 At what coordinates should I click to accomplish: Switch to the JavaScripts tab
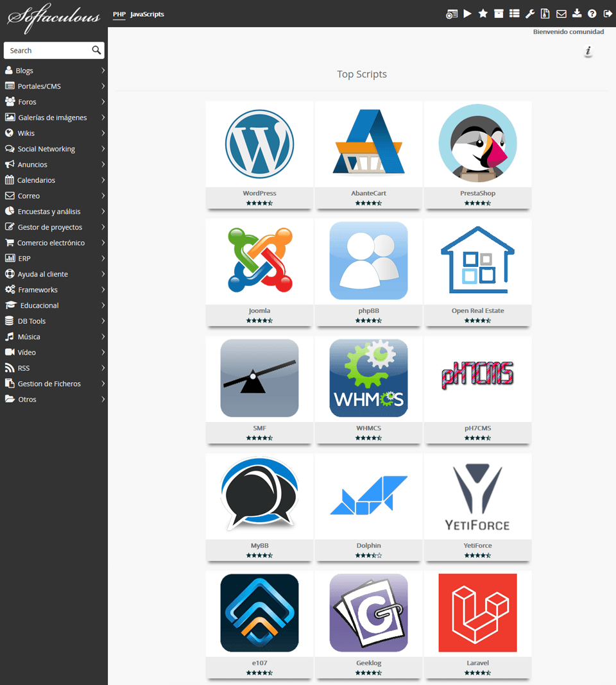click(x=147, y=14)
